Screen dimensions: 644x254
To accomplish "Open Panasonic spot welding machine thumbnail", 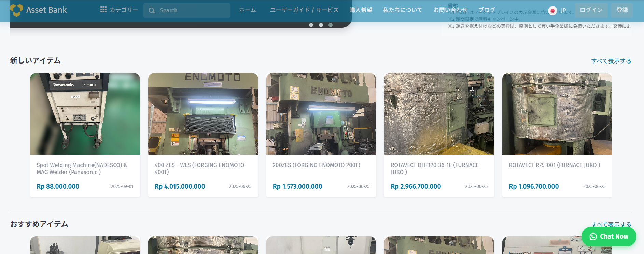I will 85,114.
